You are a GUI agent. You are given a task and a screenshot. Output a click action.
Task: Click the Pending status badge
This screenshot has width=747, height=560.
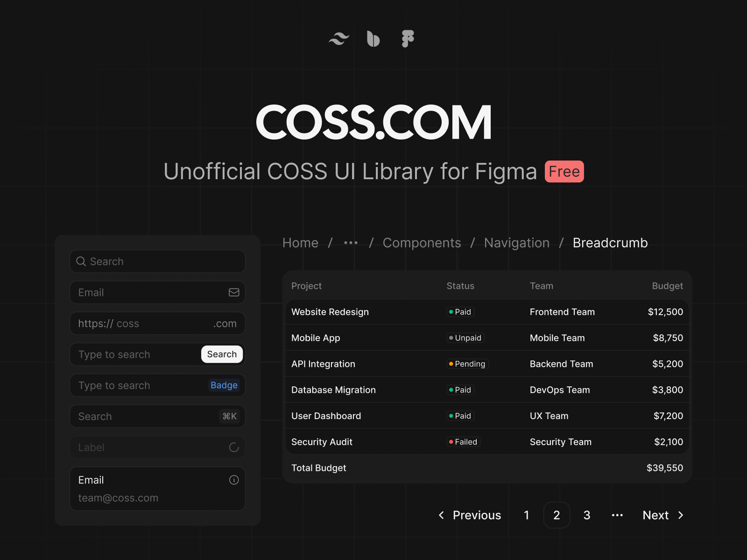(467, 364)
